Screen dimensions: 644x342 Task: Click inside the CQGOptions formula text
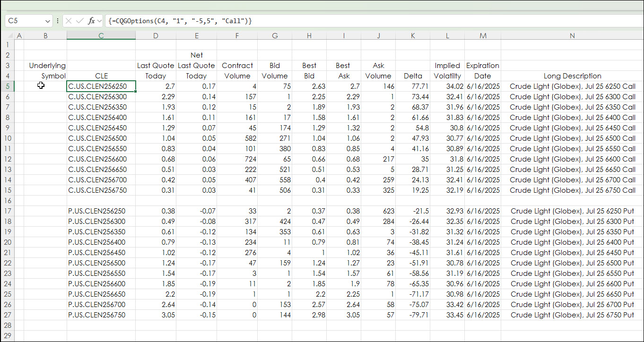point(180,21)
